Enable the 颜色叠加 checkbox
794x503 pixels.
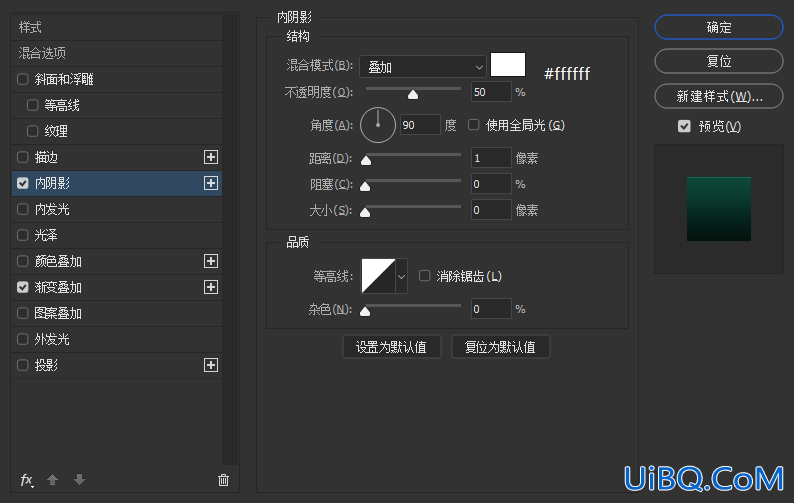(22, 261)
